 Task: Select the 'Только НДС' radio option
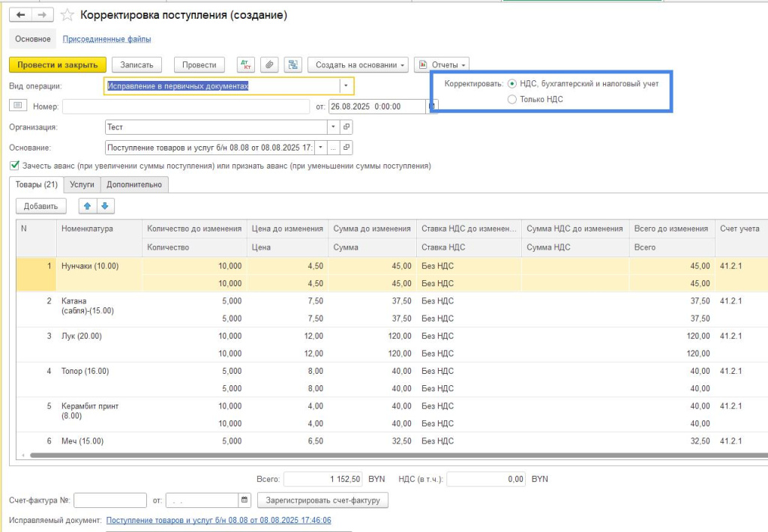click(x=512, y=100)
